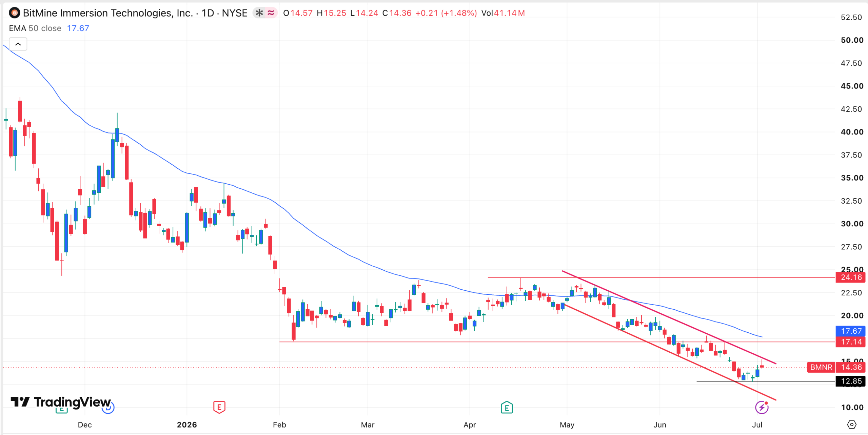
Task: Click the Mar label on time axis
Action: pos(368,424)
